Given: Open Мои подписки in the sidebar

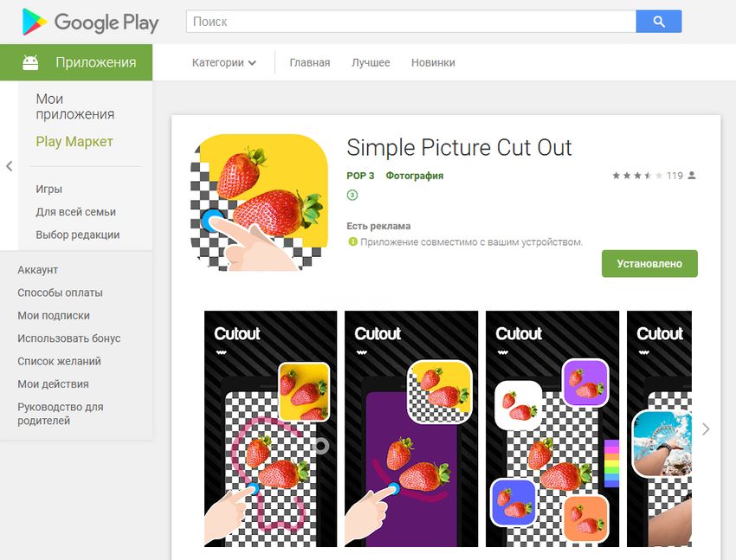Looking at the screenshot, I should 54,316.
